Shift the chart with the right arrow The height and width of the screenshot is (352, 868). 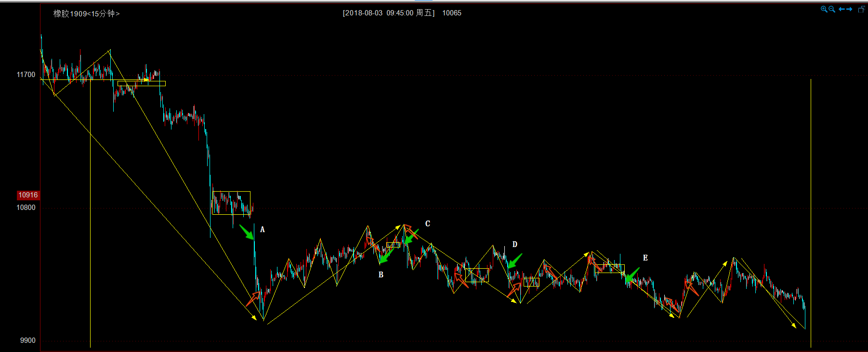849,9
